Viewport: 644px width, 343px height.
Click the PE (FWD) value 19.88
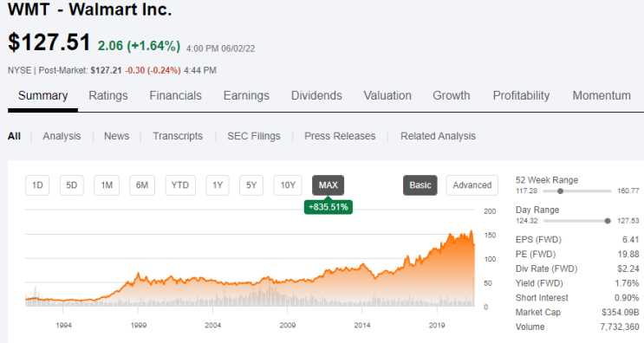click(x=628, y=255)
